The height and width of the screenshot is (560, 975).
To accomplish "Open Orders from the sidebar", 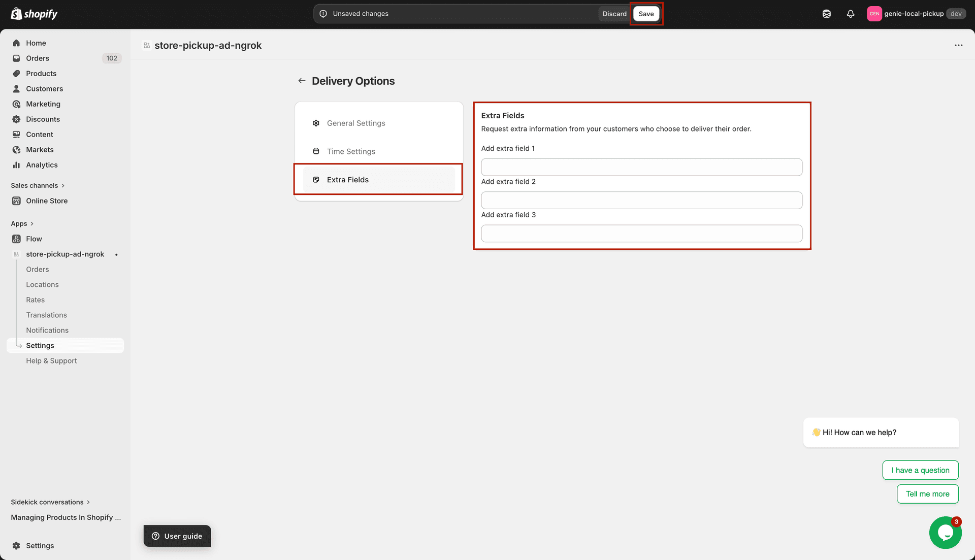I will (37, 58).
